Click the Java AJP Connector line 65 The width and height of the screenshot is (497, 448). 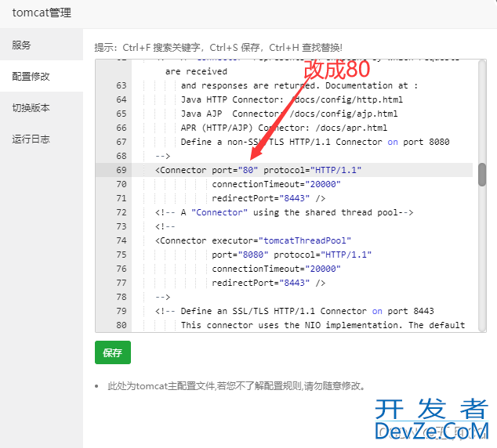click(x=289, y=114)
